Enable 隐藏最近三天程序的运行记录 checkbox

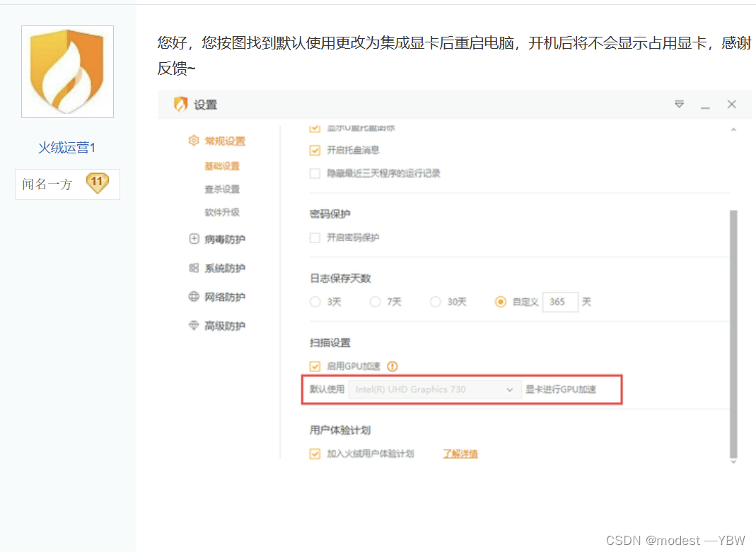pos(315,173)
